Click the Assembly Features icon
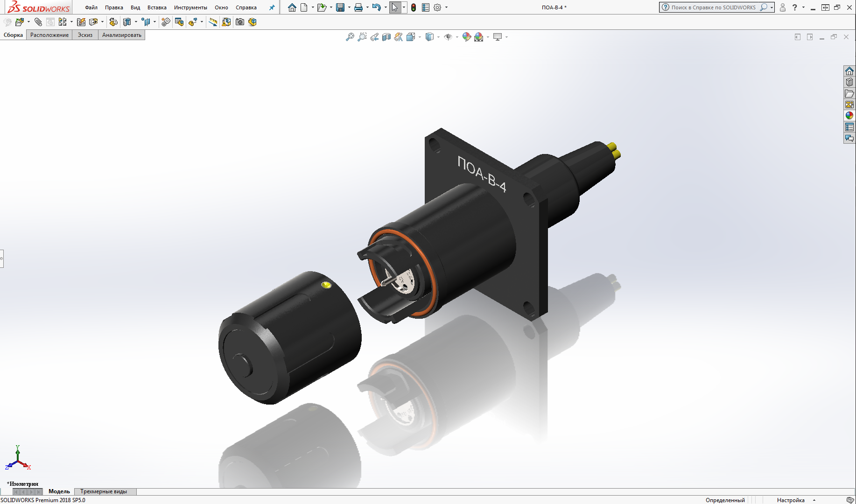Image resolution: width=856 pixels, height=504 pixels. pyautogui.click(x=127, y=22)
